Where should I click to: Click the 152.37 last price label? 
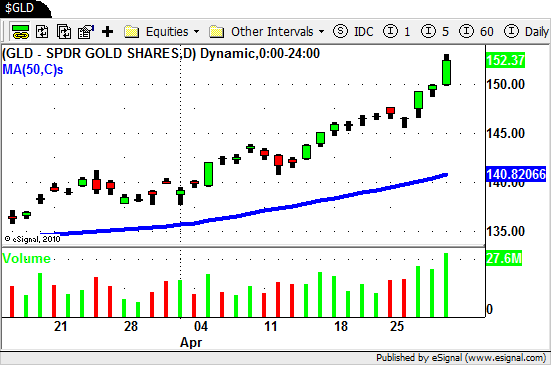coord(505,60)
